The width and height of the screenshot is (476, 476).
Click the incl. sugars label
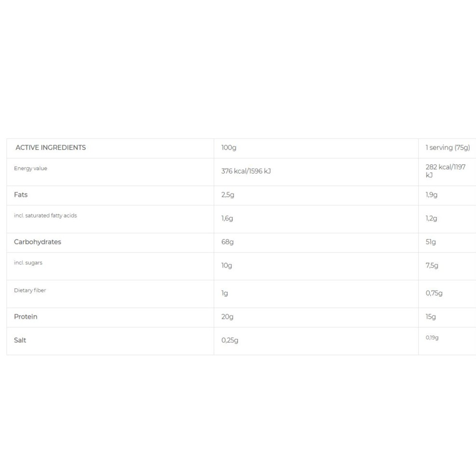click(x=28, y=263)
